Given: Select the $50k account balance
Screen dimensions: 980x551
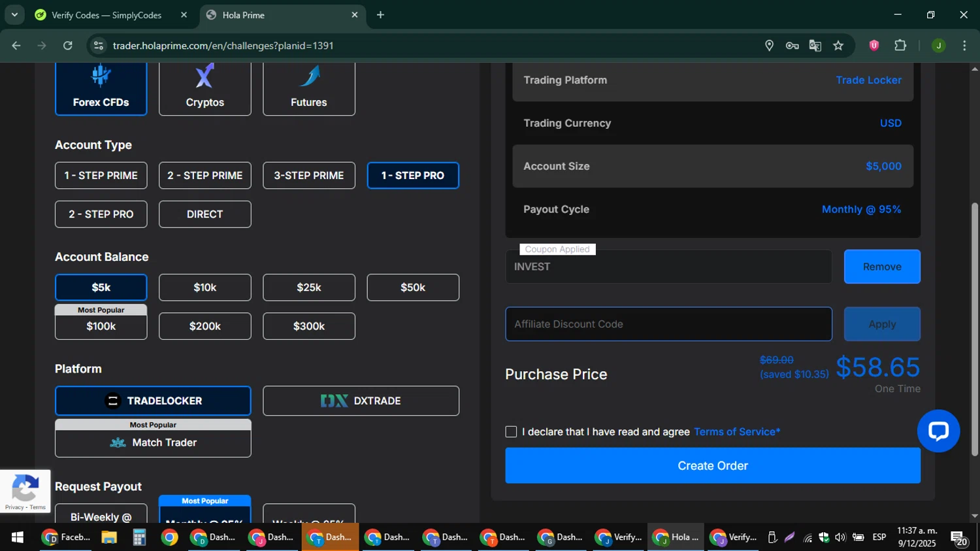Looking at the screenshot, I should point(413,288).
